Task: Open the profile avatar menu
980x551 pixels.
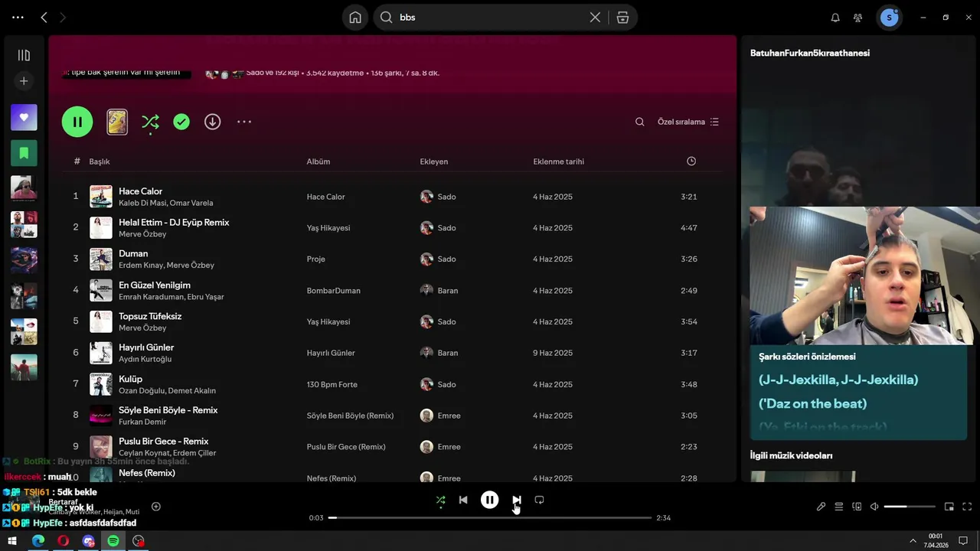Action: 889,17
